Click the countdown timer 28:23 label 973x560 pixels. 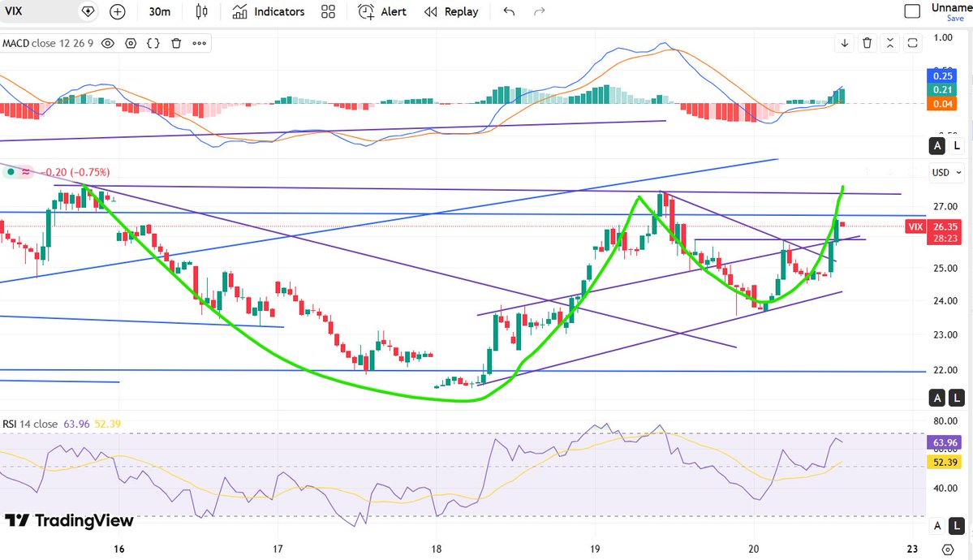click(x=945, y=239)
